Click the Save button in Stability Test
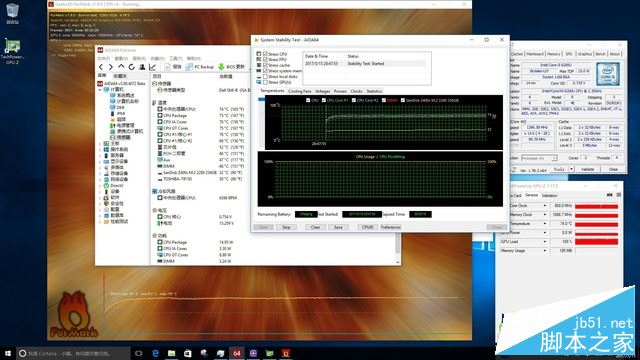The height and width of the screenshot is (360, 640). 338,227
